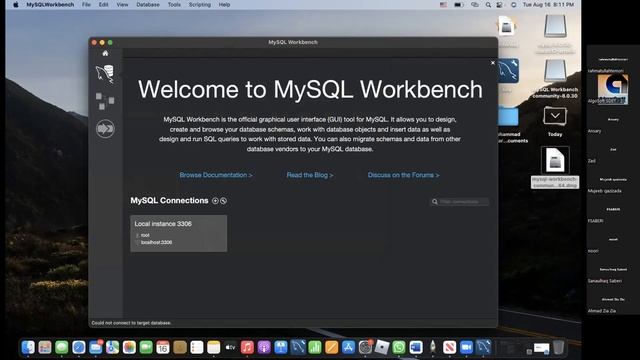Select participant Mujeeb qazizada in Zoom strip
Viewport: 640px width, 360px height.
[613, 184]
